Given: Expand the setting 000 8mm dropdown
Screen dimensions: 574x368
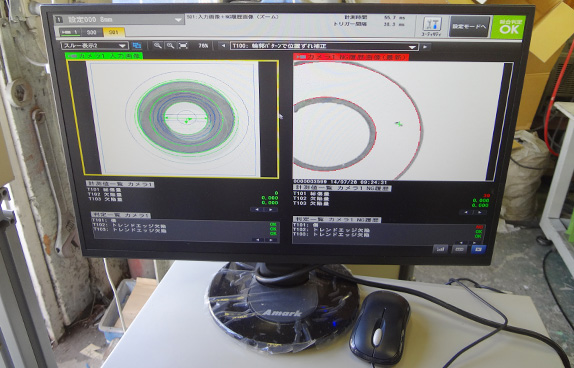Looking at the screenshot, I should [x=119, y=20].
